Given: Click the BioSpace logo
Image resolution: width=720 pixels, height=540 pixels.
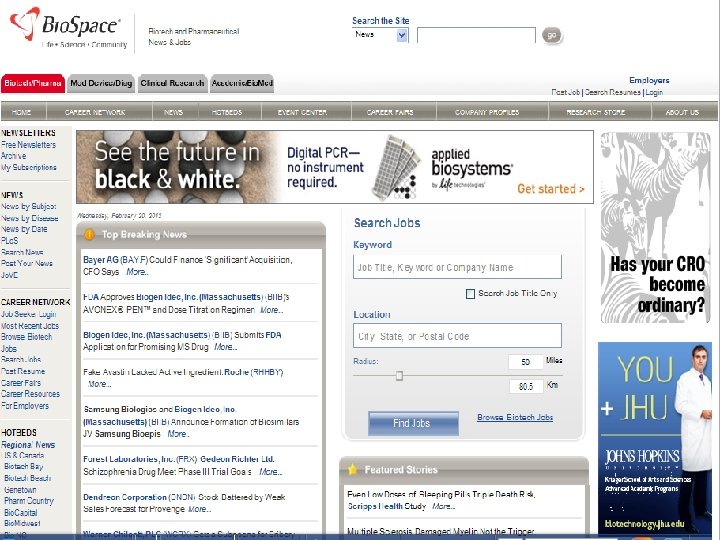Looking at the screenshot, I should [69, 28].
